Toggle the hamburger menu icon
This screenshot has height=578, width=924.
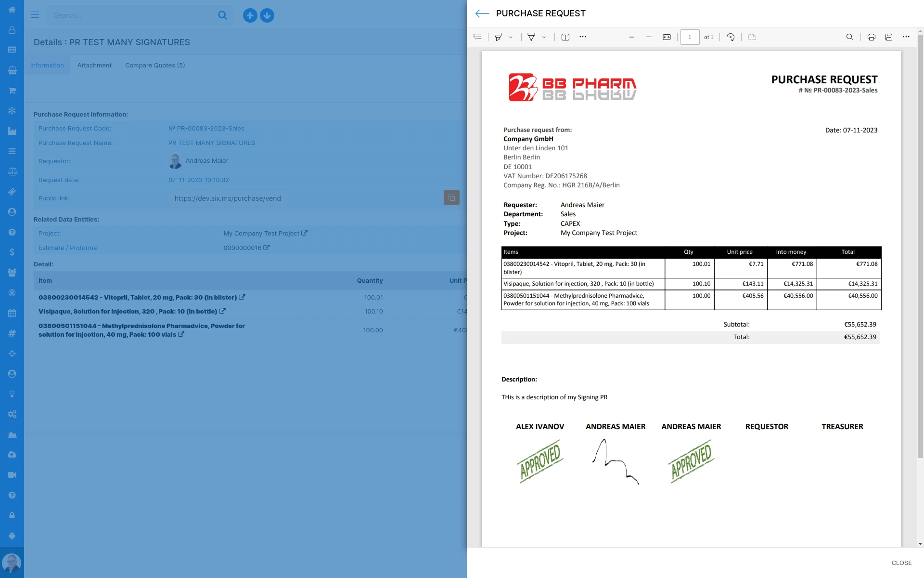point(35,15)
